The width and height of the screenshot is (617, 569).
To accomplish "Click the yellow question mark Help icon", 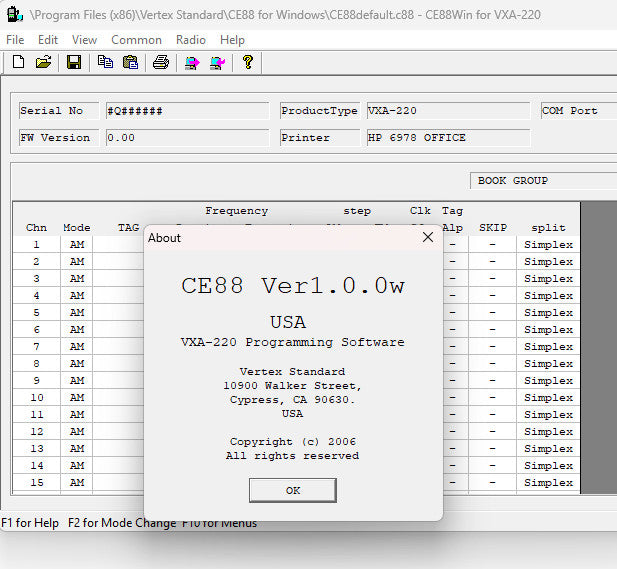I will [x=248, y=62].
